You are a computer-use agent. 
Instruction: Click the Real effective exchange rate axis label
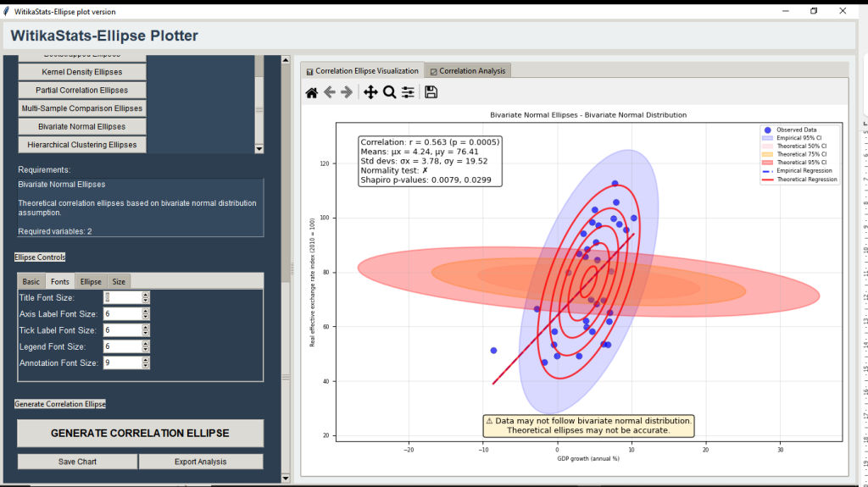(312, 282)
